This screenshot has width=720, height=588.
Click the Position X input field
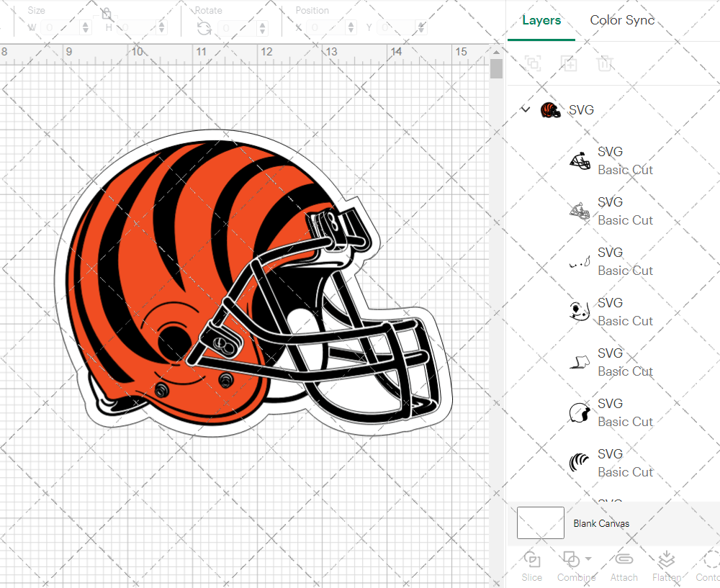pos(326,27)
